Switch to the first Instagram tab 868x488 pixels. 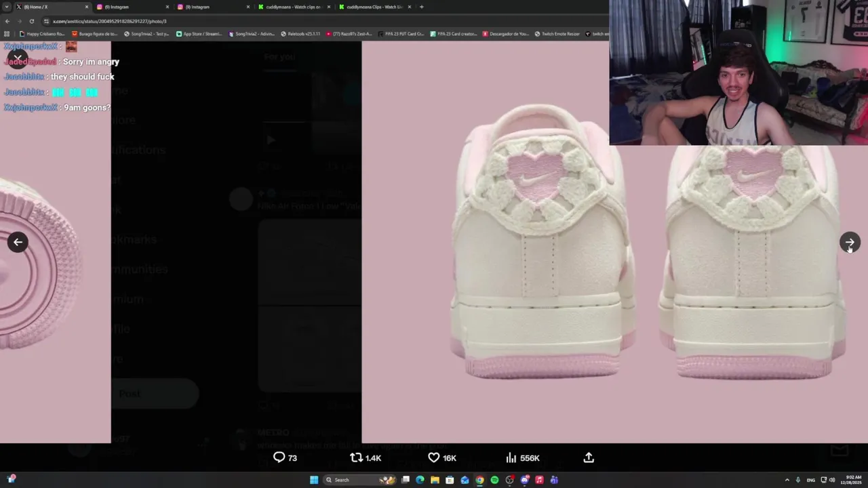(x=132, y=7)
